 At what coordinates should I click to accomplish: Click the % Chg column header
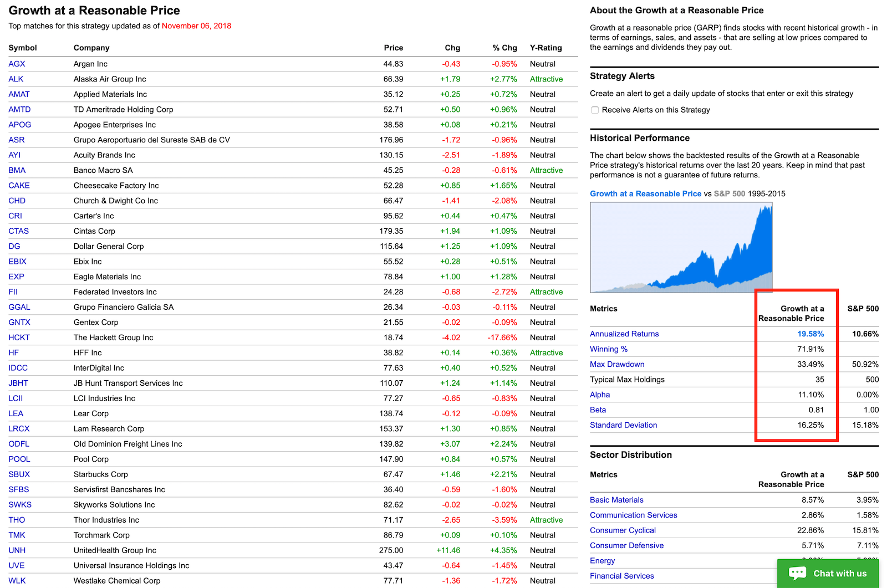pyautogui.click(x=505, y=48)
